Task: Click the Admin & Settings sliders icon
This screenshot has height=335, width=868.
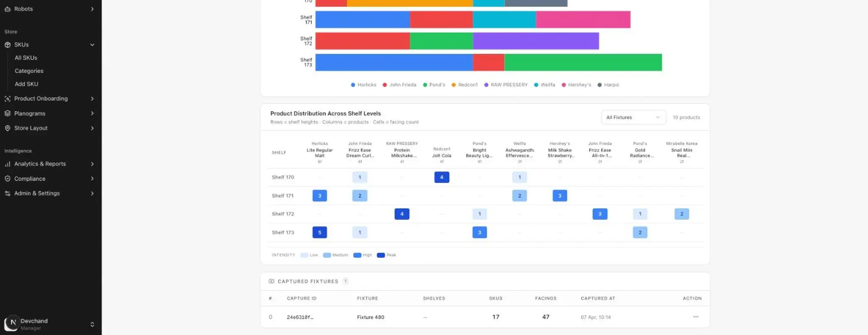Action: pyautogui.click(x=7, y=193)
